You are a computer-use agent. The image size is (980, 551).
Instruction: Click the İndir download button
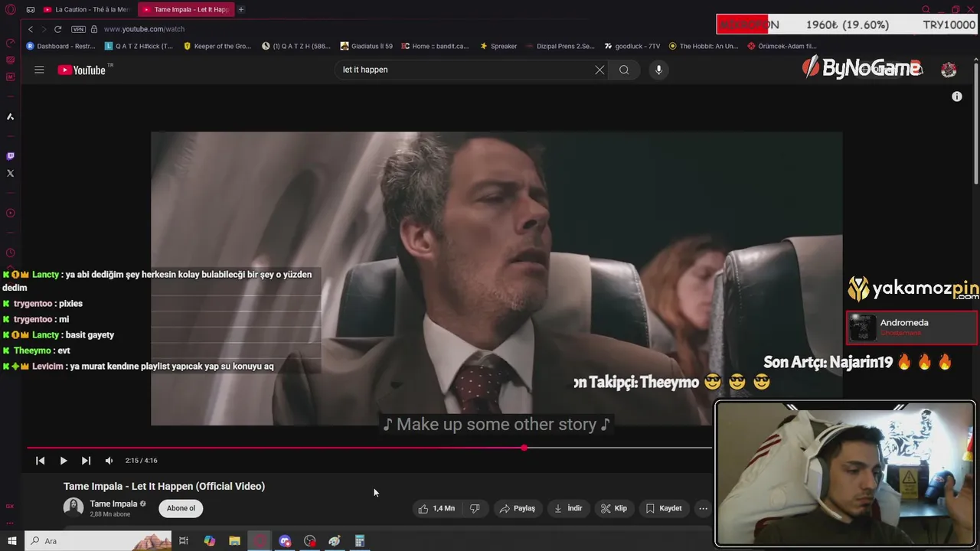568,508
